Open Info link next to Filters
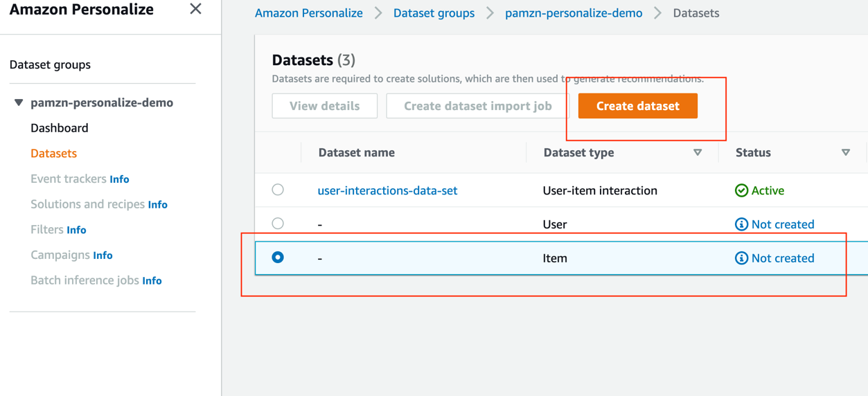The width and height of the screenshot is (868, 396). pyautogui.click(x=76, y=230)
